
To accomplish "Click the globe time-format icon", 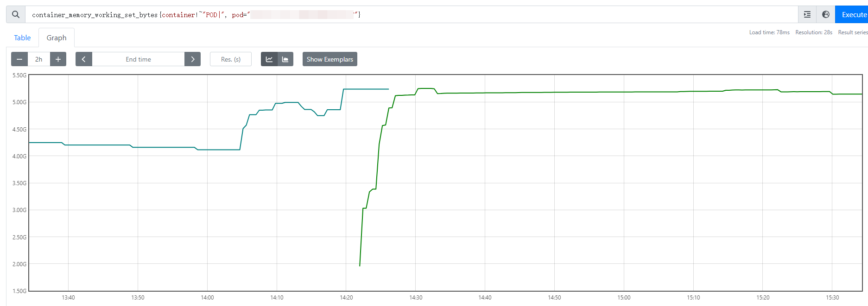I will point(825,14).
